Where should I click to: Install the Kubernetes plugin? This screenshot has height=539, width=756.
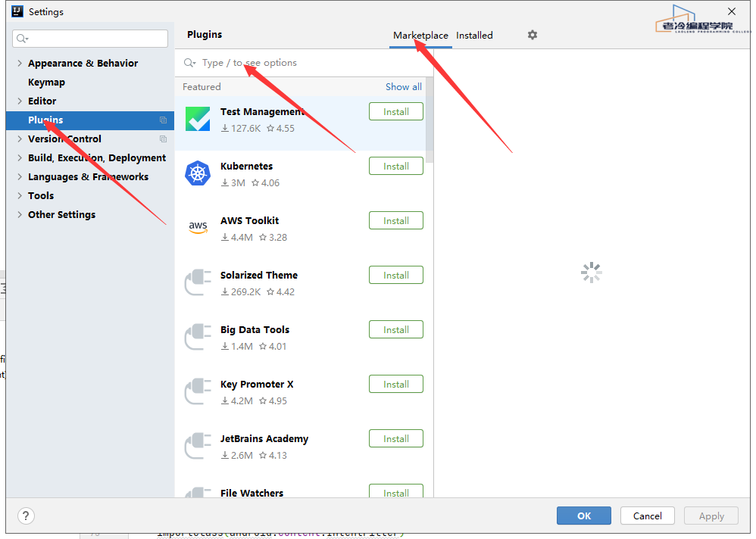396,166
